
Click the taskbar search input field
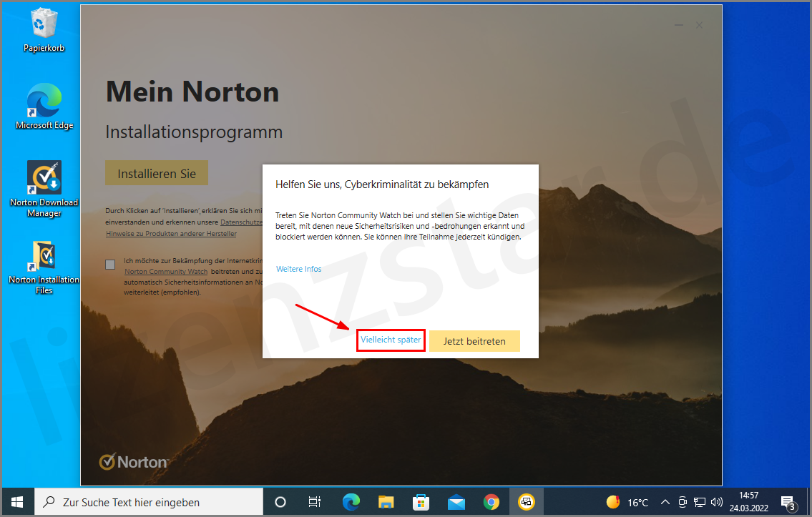tap(143, 502)
